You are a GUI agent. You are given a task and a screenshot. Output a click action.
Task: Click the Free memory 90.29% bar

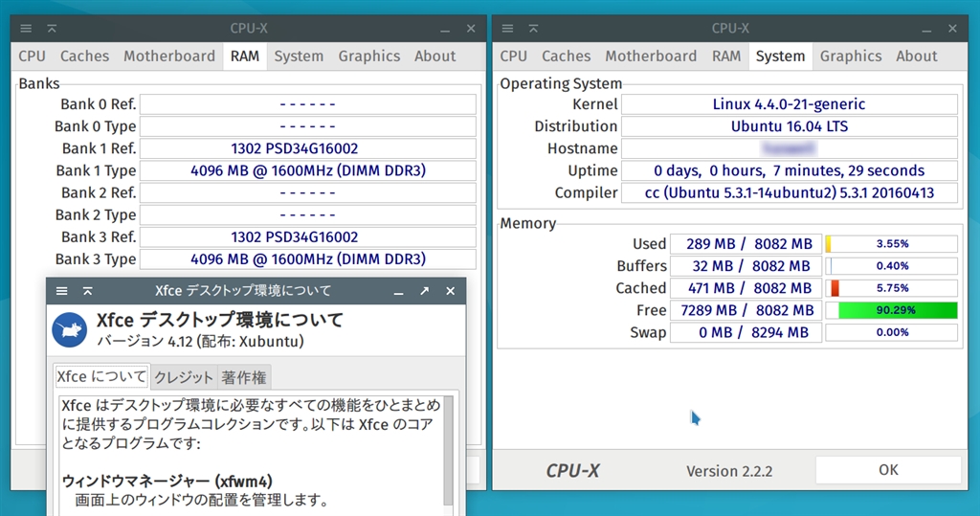click(x=891, y=310)
